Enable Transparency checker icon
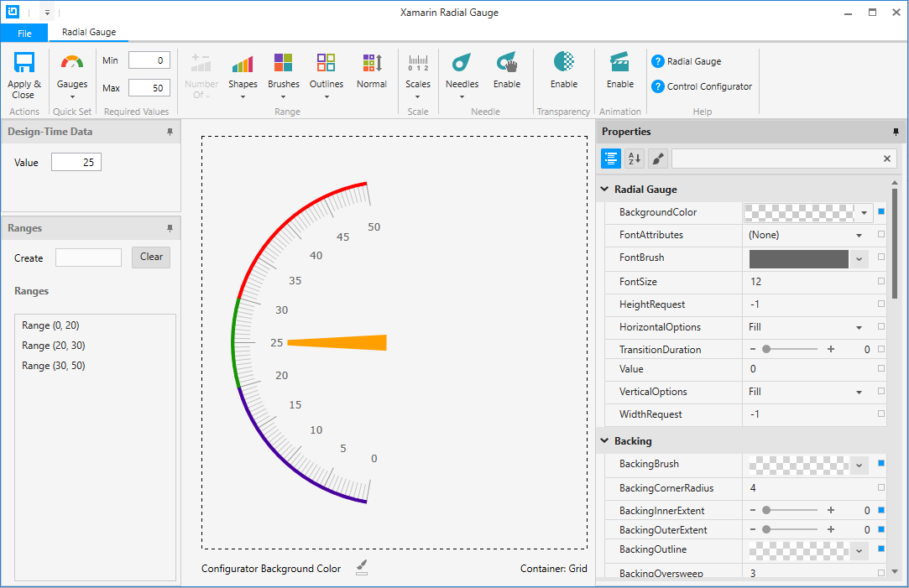Screen dimensions: 909x588 pos(564,62)
